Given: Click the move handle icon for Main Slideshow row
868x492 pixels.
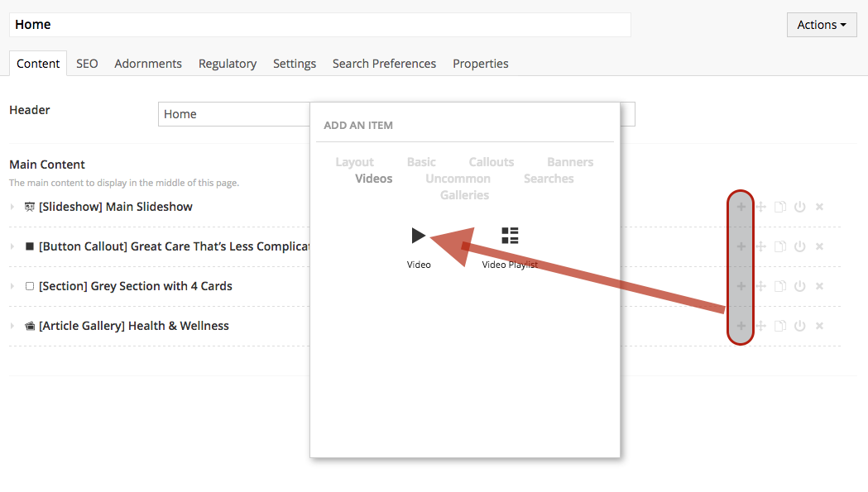Looking at the screenshot, I should click(760, 206).
